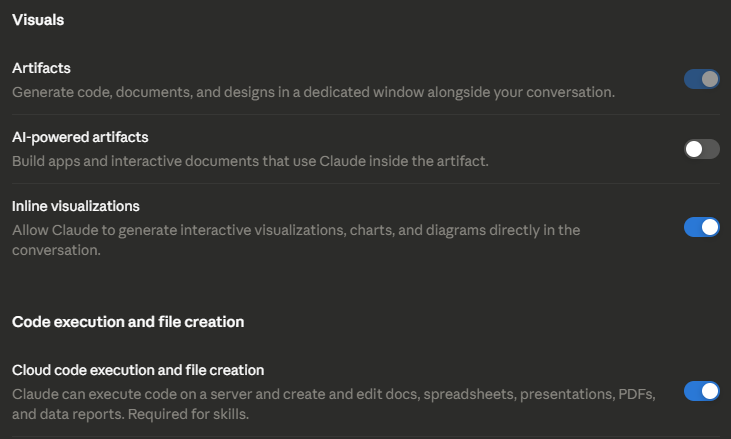Select Cloud code execution and file creation title
This screenshot has width=731, height=439.
click(138, 370)
